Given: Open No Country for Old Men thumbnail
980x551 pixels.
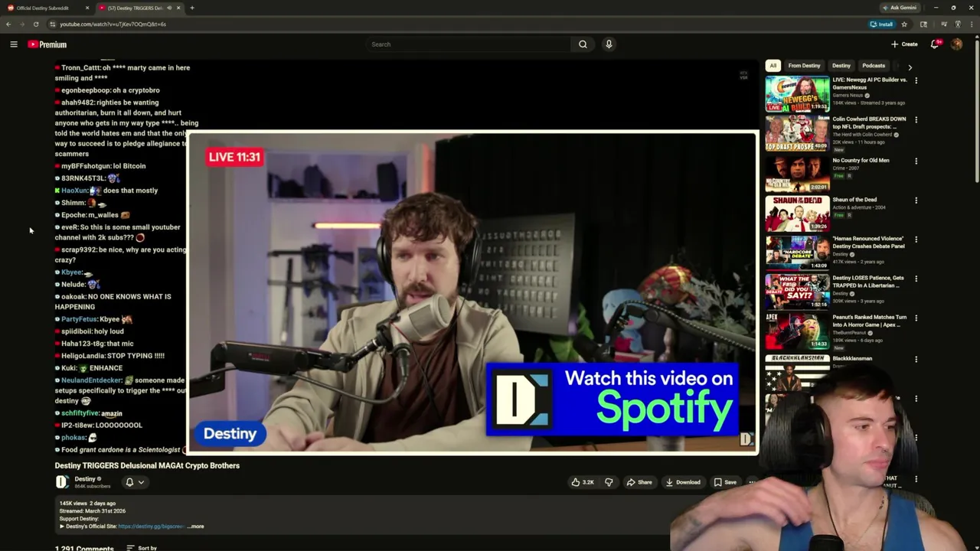Looking at the screenshot, I should pyautogui.click(x=797, y=174).
